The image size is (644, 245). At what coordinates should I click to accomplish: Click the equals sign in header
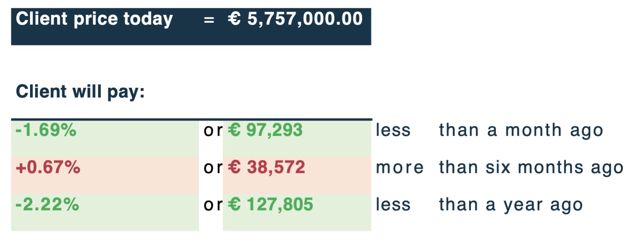tap(209, 20)
